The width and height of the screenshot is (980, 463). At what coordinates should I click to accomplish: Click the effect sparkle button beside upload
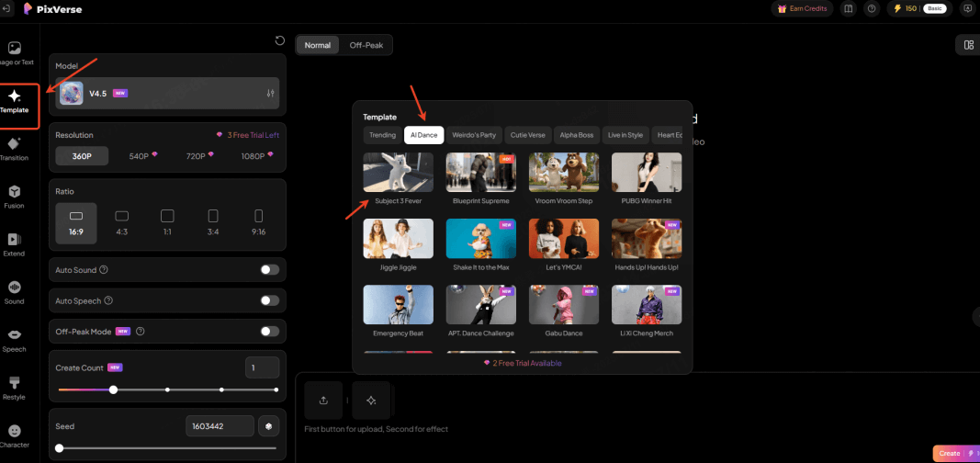click(371, 401)
